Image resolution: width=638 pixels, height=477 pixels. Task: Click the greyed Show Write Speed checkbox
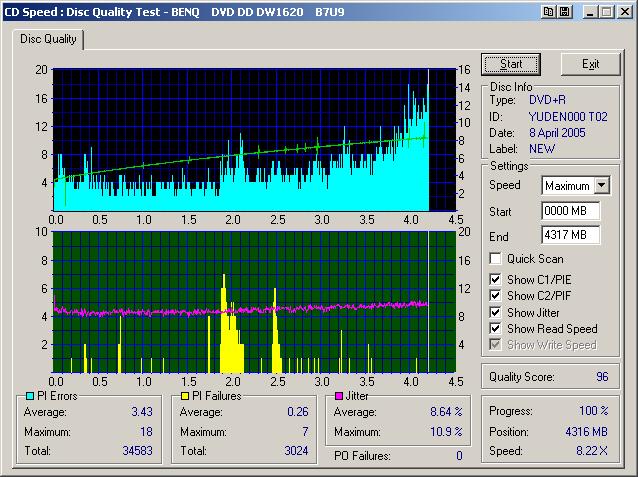495,345
